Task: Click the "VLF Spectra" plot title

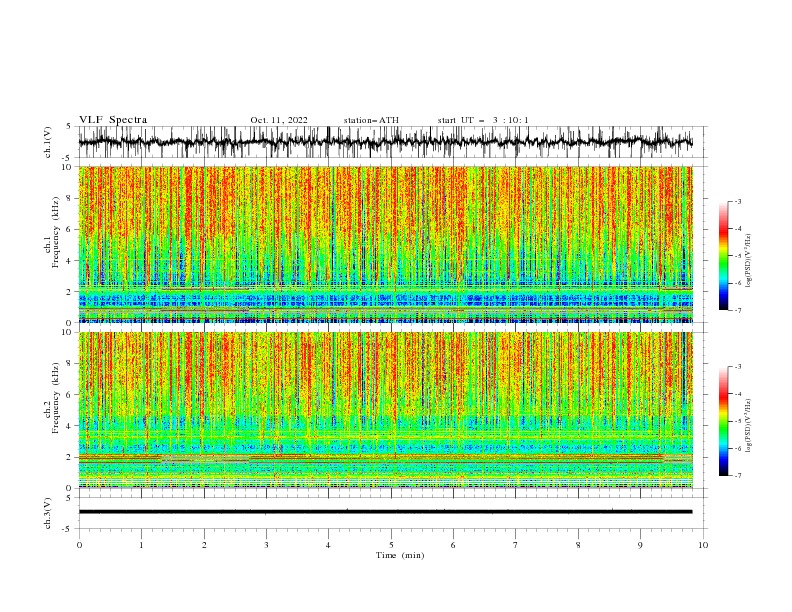Action: click(113, 120)
